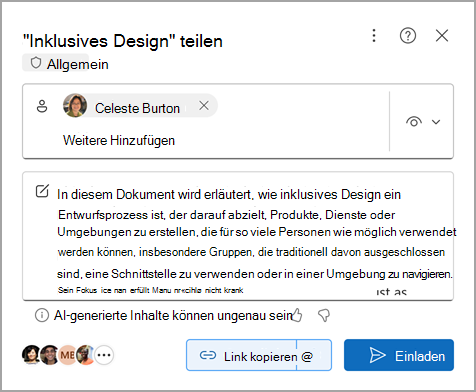476x392 pixels.
Task: Click the person icon in recipients field
Action: 42,106
